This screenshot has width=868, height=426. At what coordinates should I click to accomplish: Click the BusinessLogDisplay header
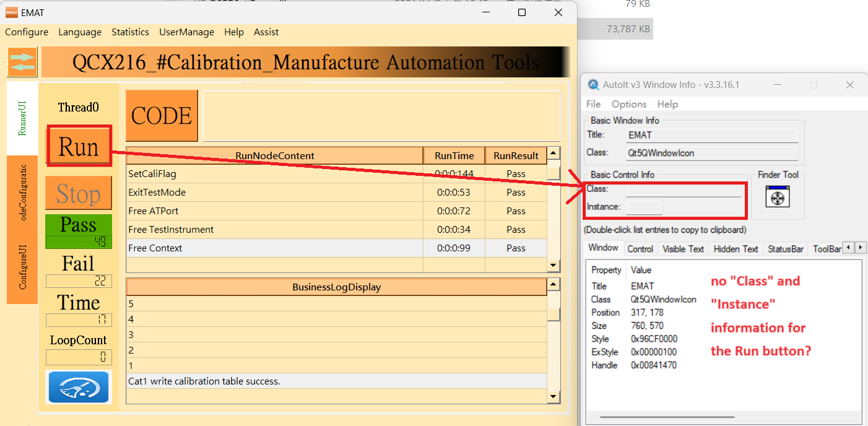337,287
